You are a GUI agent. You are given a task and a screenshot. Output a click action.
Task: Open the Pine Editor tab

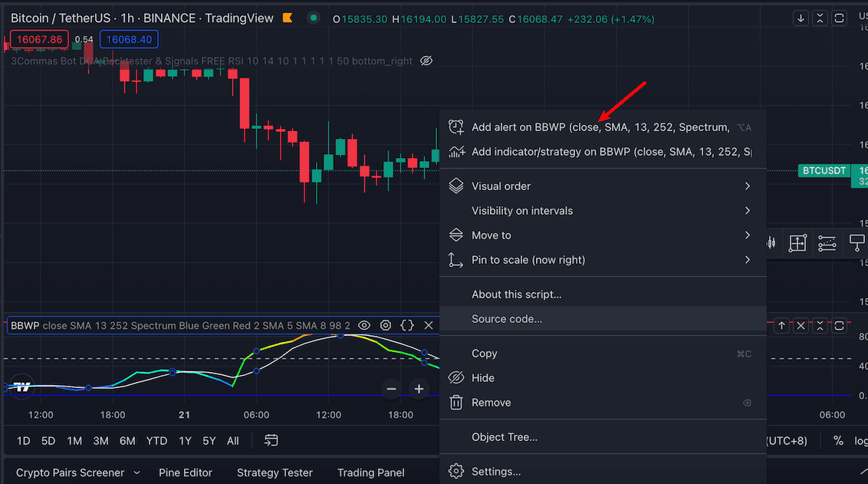[186, 472]
